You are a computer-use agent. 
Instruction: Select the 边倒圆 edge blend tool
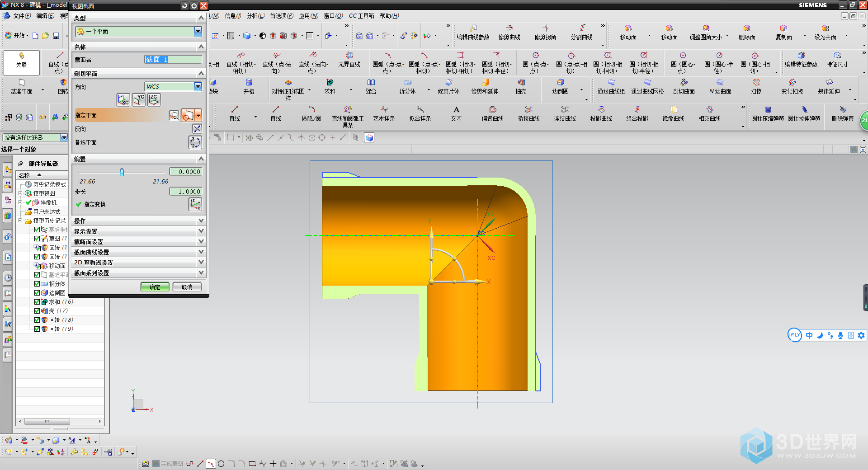click(561, 86)
